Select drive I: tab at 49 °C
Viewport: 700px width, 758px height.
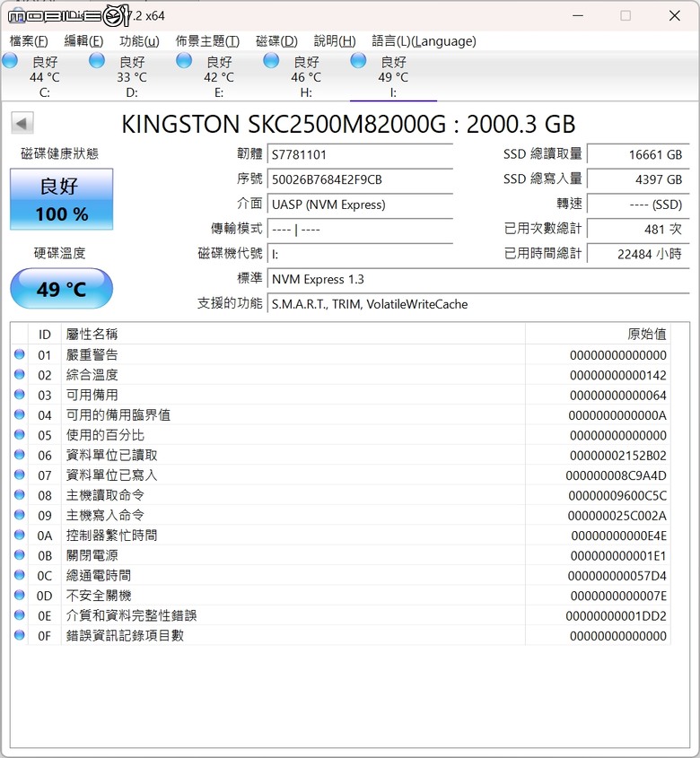click(x=393, y=76)
